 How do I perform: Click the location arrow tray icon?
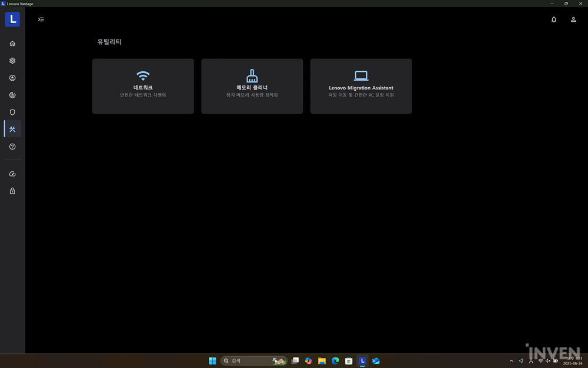tap(521, 361)
